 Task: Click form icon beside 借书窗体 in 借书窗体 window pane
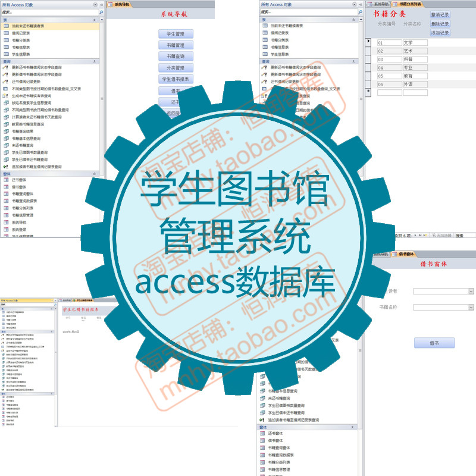pyautogui.click(x=262, y=440)
